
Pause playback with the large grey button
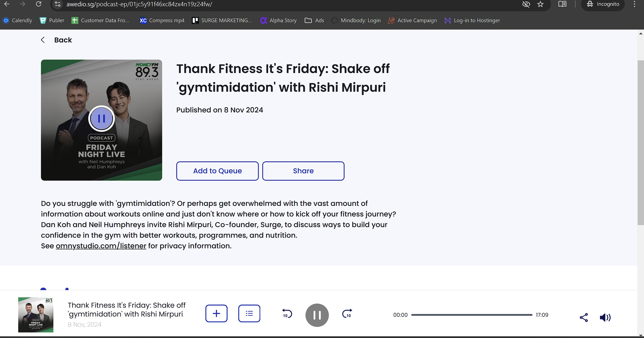(x=317, y=315)
